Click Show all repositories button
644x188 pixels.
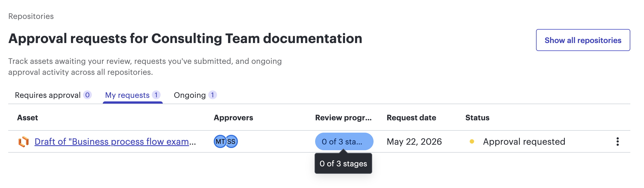pyautogui.click(x=583, y=40)
